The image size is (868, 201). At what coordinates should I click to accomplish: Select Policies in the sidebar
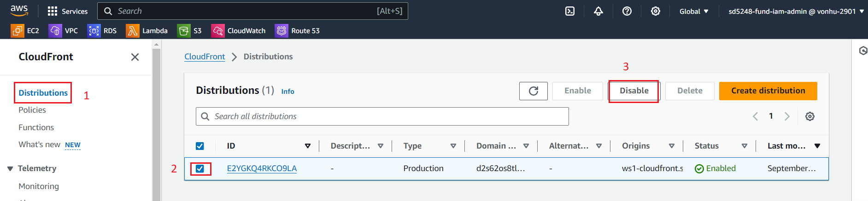pyautogui.click(x=32, y=110)
